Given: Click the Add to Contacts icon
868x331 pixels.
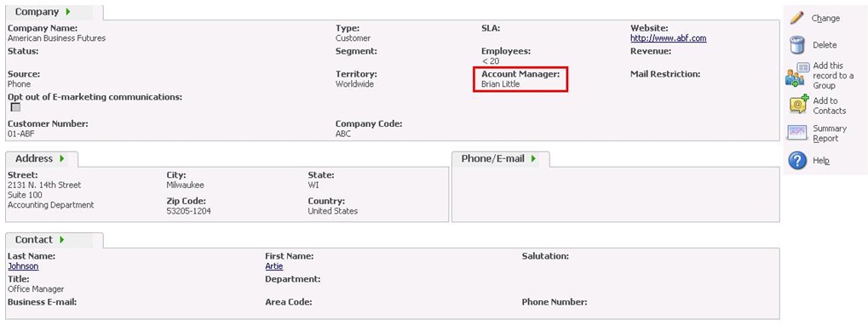Looking at the screenshot, I should pos(798,105).
